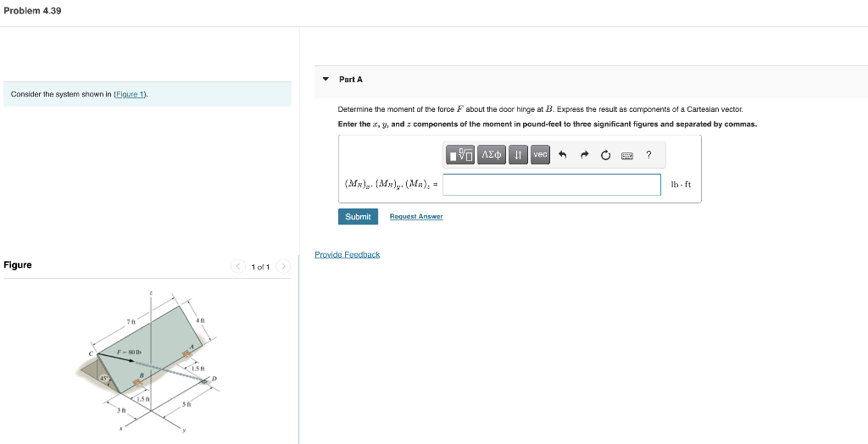Click the help question mark icon
Viewport: 868px width, 444px height.
[648, 155]
